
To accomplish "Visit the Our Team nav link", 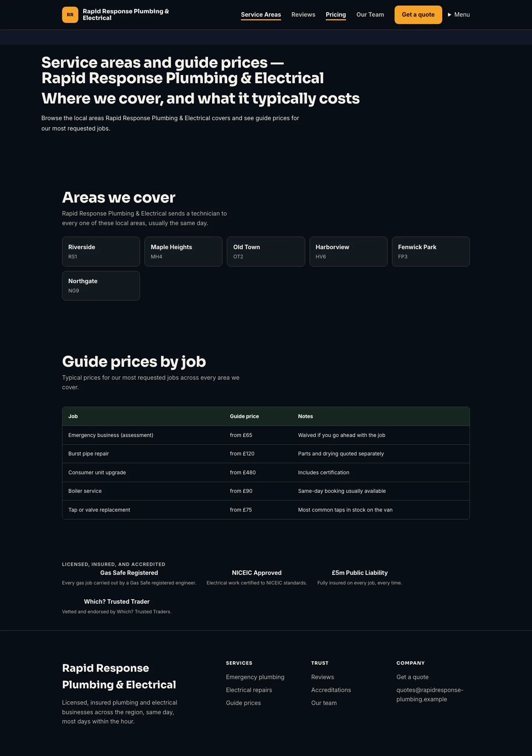I will [370, 15].
